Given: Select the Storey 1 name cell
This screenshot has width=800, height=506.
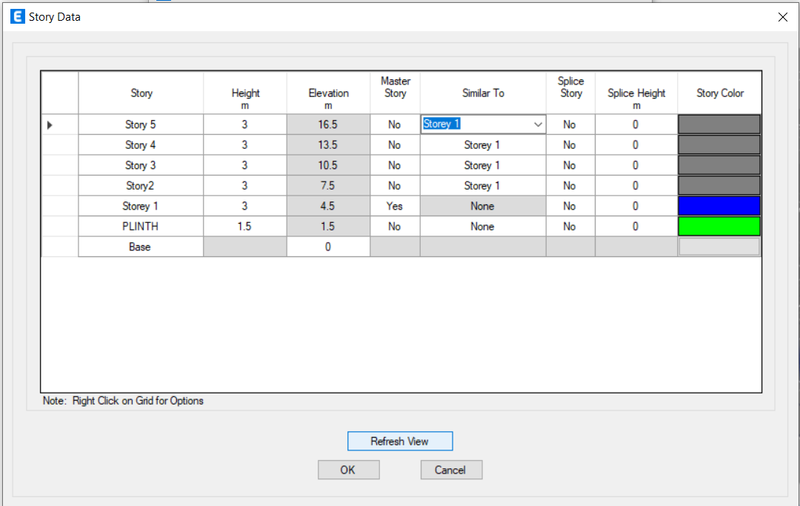Looking at the screenshot, I should pyautogui.click(x=141, y=206).
